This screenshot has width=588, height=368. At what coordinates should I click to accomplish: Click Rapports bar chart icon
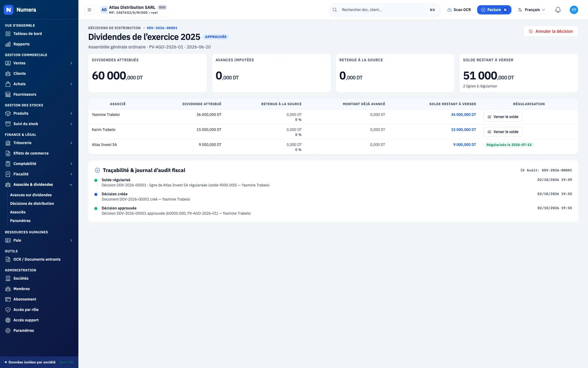click(8, 44)
